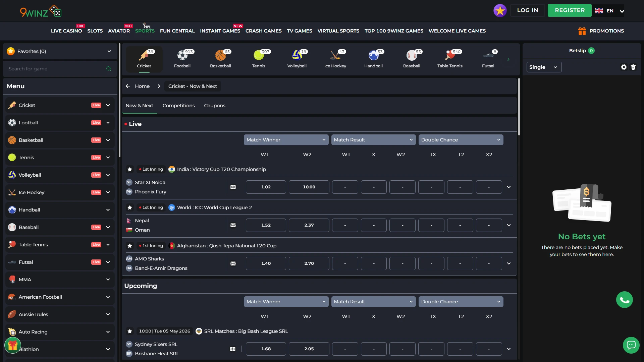Viewport: 644px width, 362px height.
Task: Favorite the Qosh Tepa National T20 Cup star
Action: (130, 246)
